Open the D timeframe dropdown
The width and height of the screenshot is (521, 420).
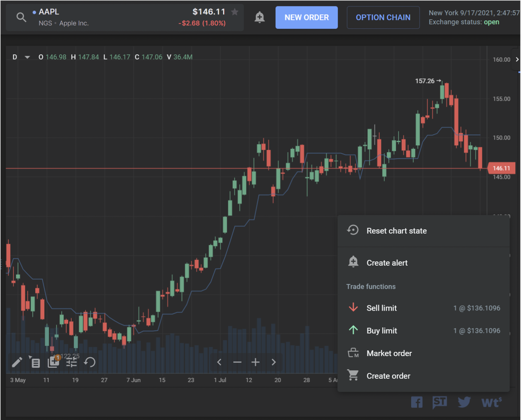click(21, 57)
